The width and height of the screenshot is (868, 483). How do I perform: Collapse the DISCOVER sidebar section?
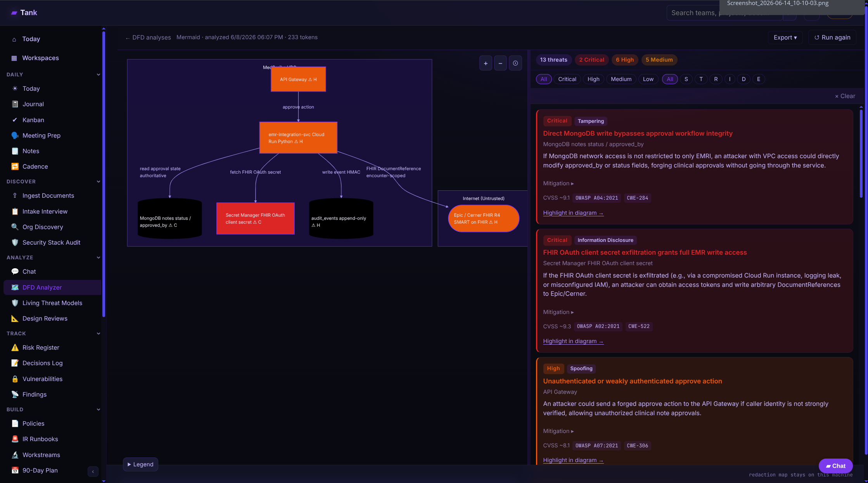coord(99,181)
